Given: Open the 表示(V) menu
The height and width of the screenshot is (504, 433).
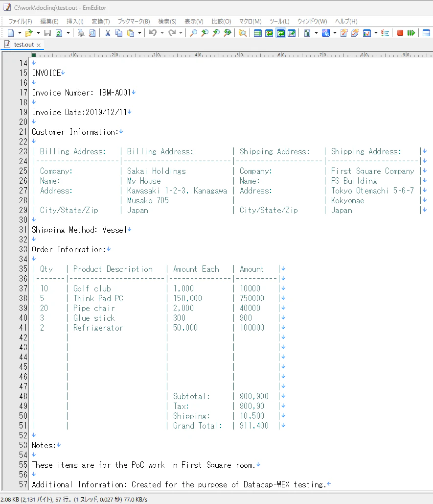Looking at the screenshot, I should coord(194,21).
